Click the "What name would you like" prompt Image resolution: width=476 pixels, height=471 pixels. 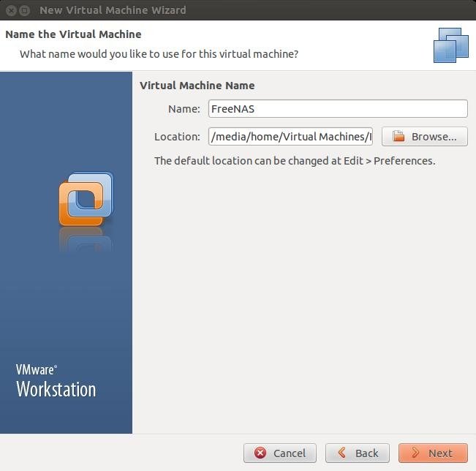pos(159,54)
